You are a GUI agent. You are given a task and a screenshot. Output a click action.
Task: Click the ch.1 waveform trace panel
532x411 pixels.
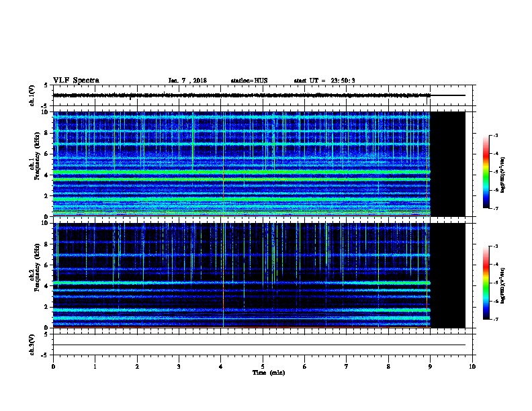click(263, 95)
